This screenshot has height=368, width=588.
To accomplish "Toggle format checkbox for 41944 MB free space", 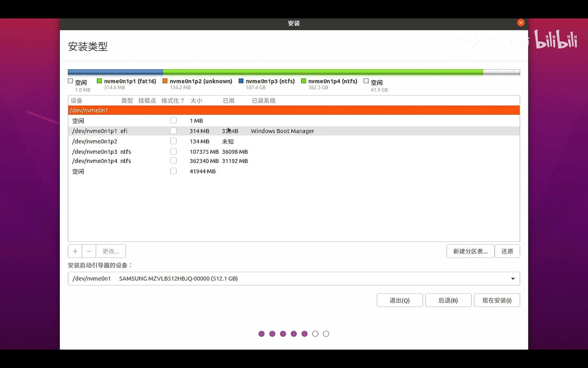I will (173, 171).
